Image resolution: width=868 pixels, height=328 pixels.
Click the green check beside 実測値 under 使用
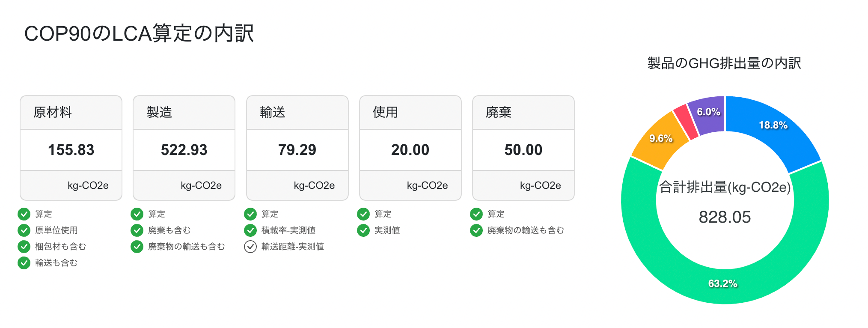tap(363, 230)
